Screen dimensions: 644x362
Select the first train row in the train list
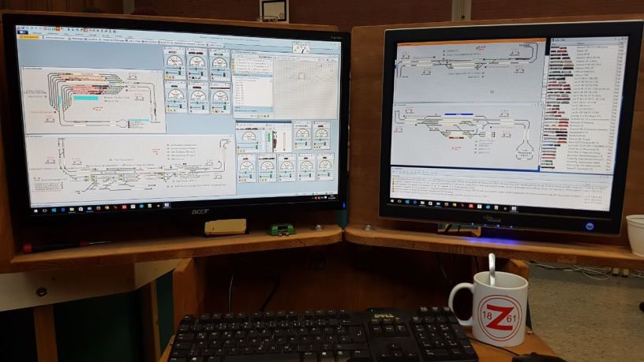click(586, 47)
